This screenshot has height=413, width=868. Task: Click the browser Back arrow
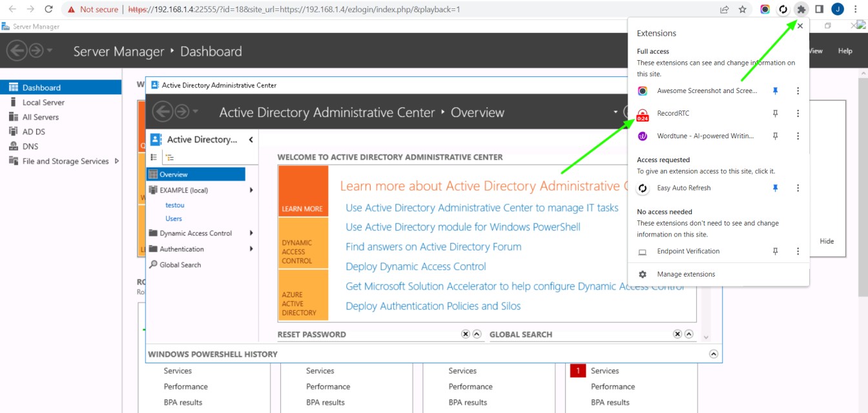[12, 9]
